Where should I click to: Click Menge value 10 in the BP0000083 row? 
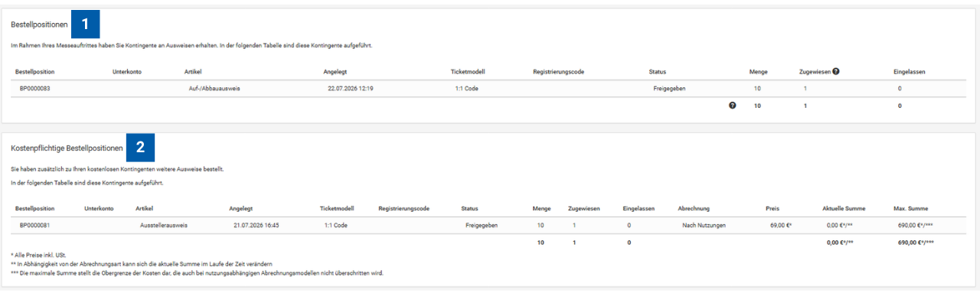(x=757, y=89)
